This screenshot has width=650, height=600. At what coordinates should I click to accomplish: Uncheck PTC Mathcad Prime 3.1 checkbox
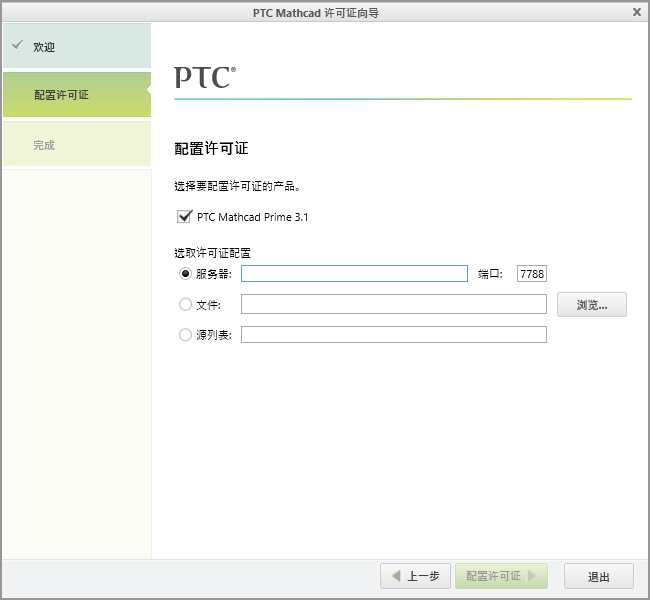tap(184, 216)
